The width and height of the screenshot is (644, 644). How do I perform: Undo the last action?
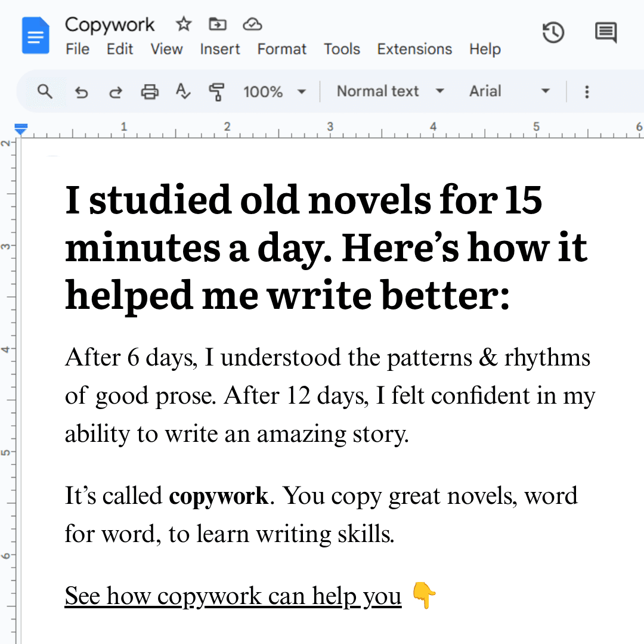click(x=81, y=92)
